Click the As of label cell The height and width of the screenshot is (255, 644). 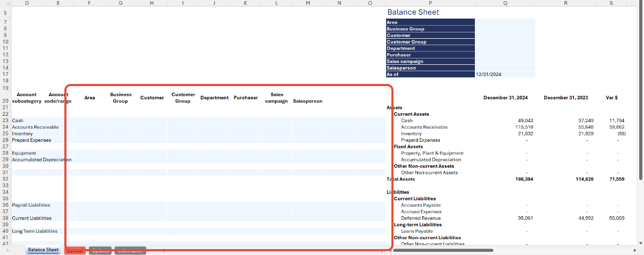(430, 74)
